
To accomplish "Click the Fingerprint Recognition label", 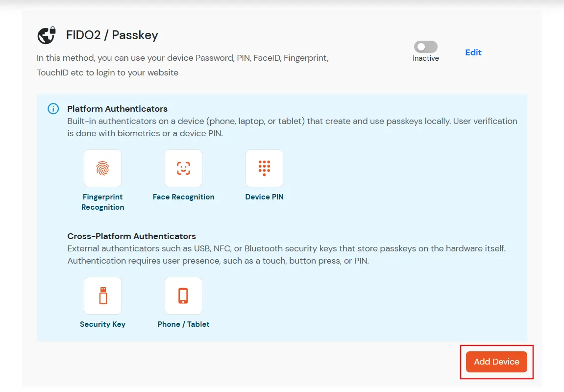I will [102, 202].
